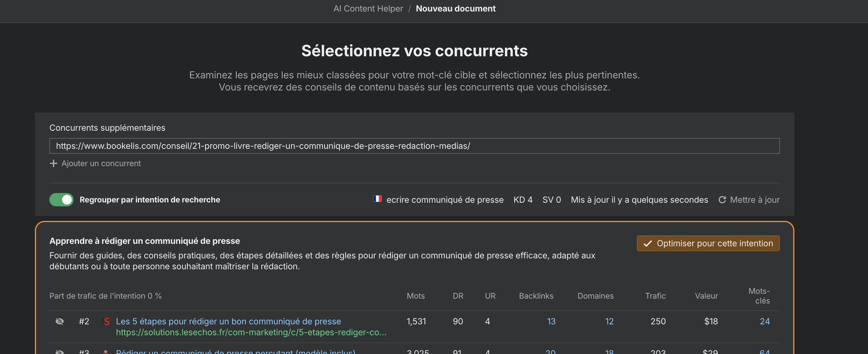Toggle visibility of competitor ranked #3

pos(60,352)
